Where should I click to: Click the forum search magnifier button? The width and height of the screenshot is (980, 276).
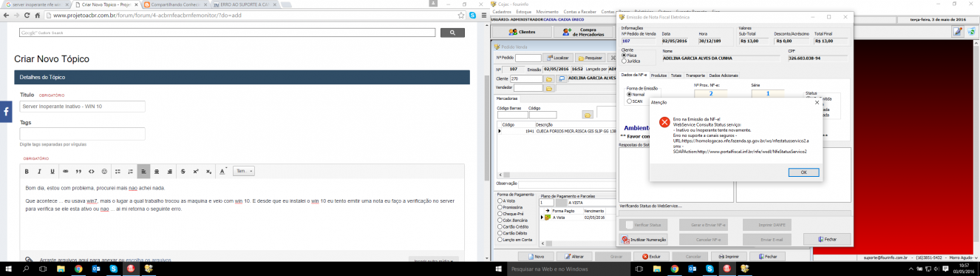pyautogui.click(x=452, y=33)
